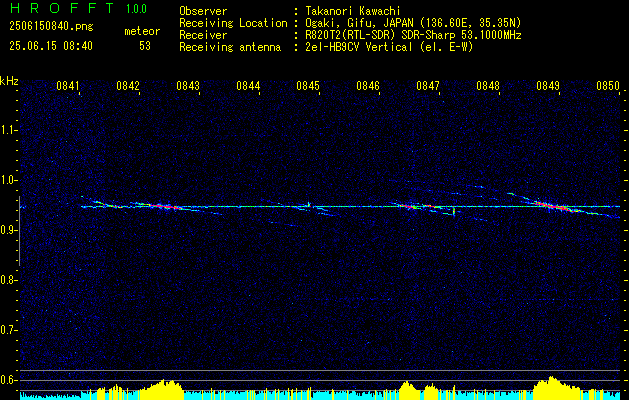Click the 0845 time marker

pos(308,86)
